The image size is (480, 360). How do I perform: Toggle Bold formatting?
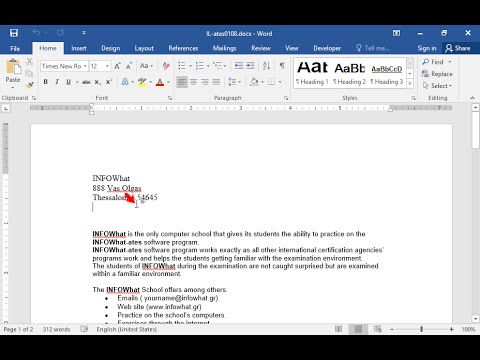(46, 82)
